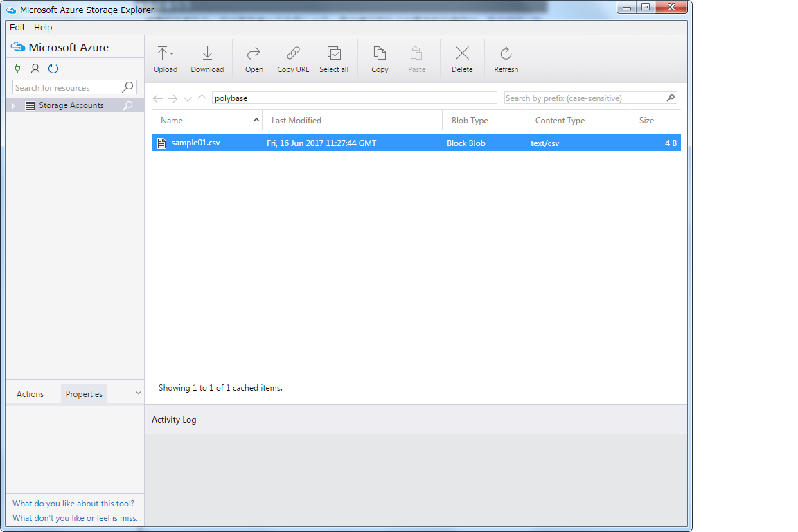Click the Copy URL link icon
798x532 pixels.
pos(293,54)
